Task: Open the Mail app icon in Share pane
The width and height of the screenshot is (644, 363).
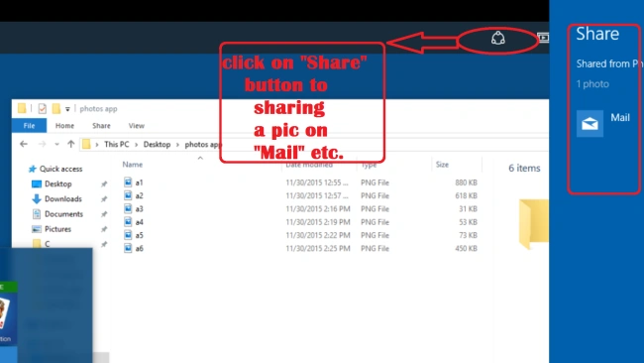Action: pyautogui.click(x=590, y=123)
